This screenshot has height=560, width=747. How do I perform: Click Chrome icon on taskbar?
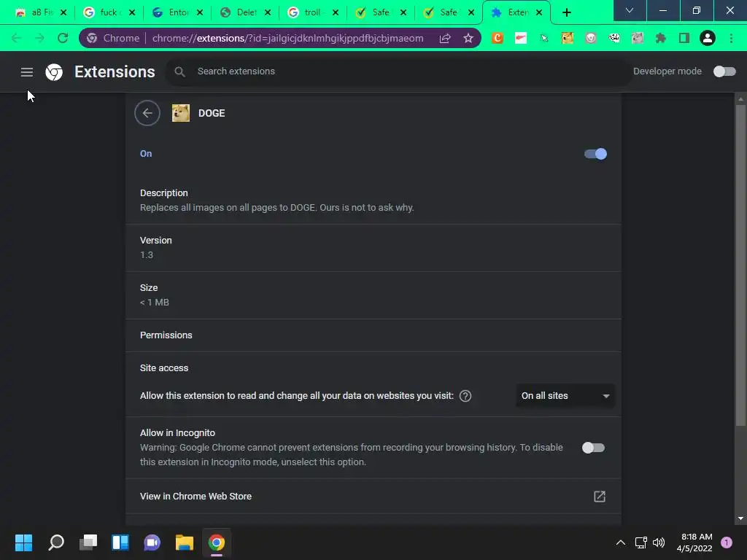(x=217, y=542)
